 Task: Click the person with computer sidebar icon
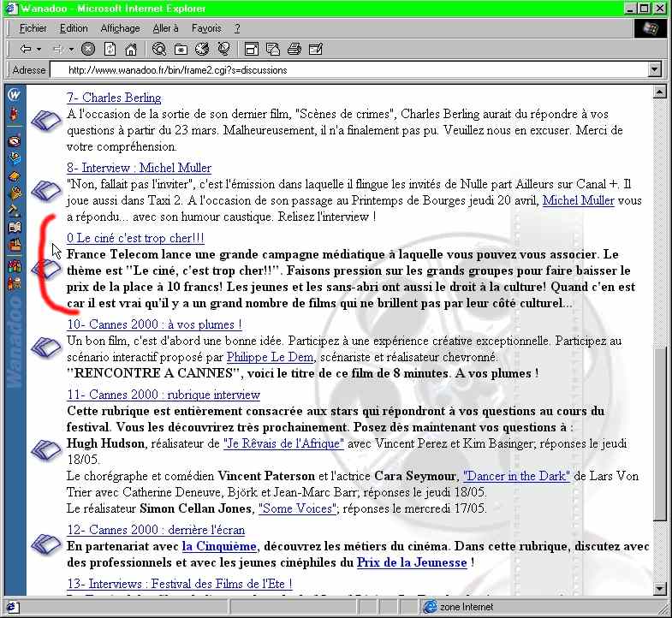coord(15,283)
